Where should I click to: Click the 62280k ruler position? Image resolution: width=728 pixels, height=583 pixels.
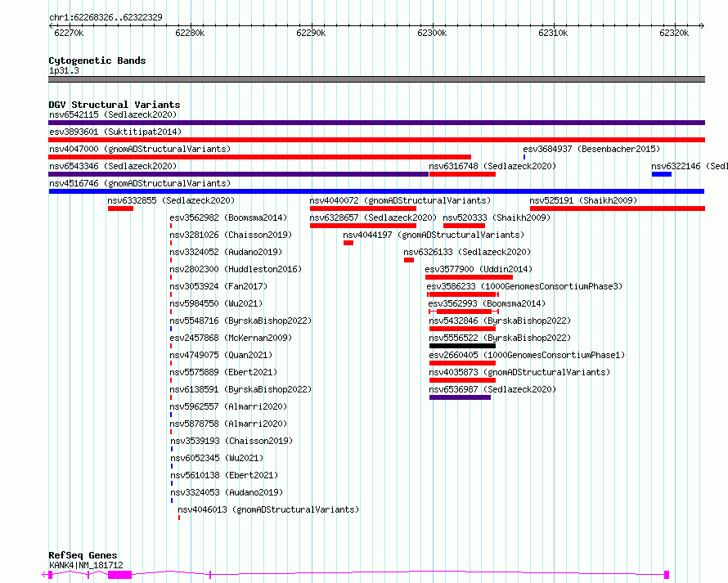190,33
